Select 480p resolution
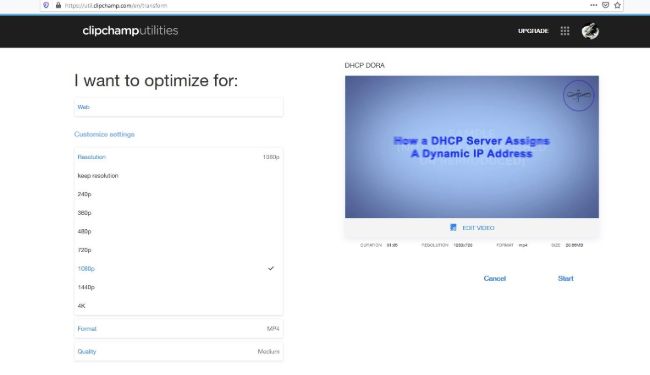Image resolution: width=650 pixels, height=375 pixels. pos(179,232)
